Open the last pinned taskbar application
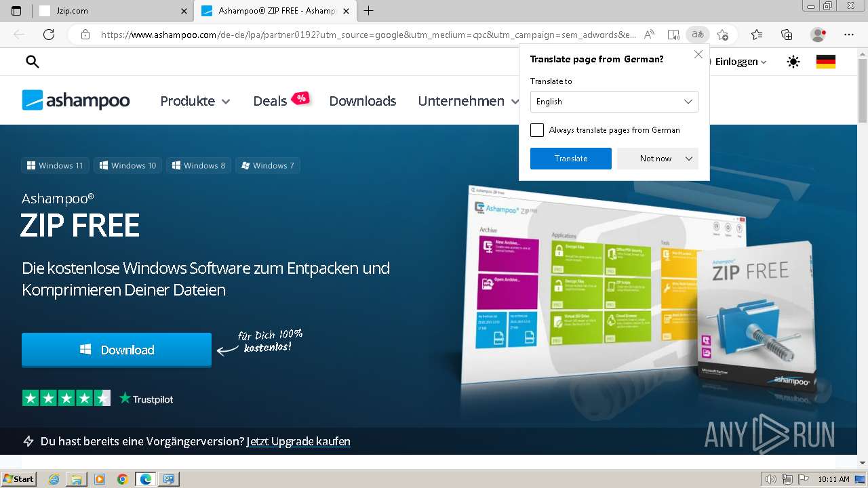 click(169, 479)
